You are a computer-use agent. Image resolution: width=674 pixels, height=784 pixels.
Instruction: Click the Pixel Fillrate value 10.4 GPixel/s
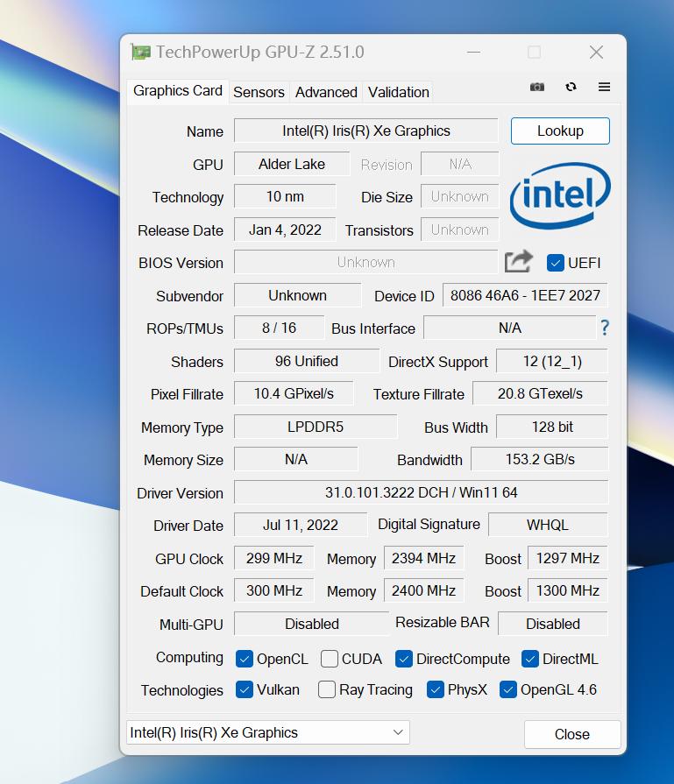[294, 394]
